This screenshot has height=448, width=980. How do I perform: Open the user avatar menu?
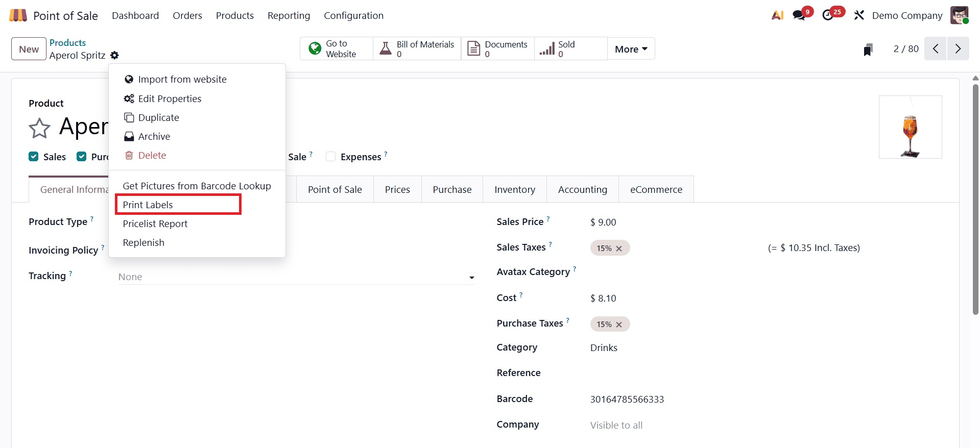[x=959, y=15]
